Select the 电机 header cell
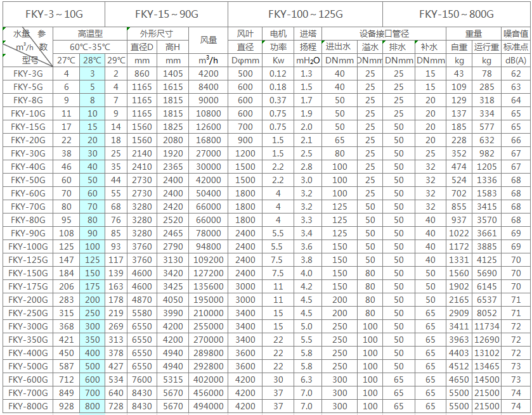532x415 pixels. point(278,34)
